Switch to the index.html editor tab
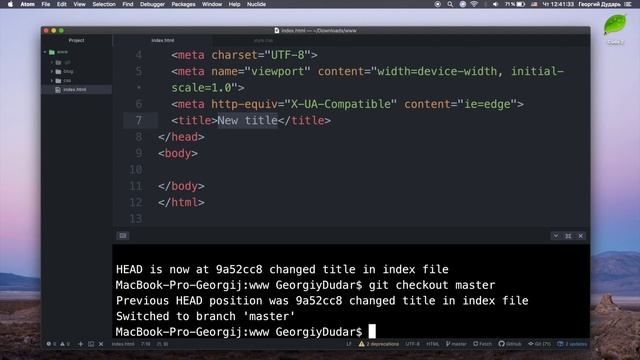The width and height of the screenshot is (640, 360). click(x=163, y=40)
